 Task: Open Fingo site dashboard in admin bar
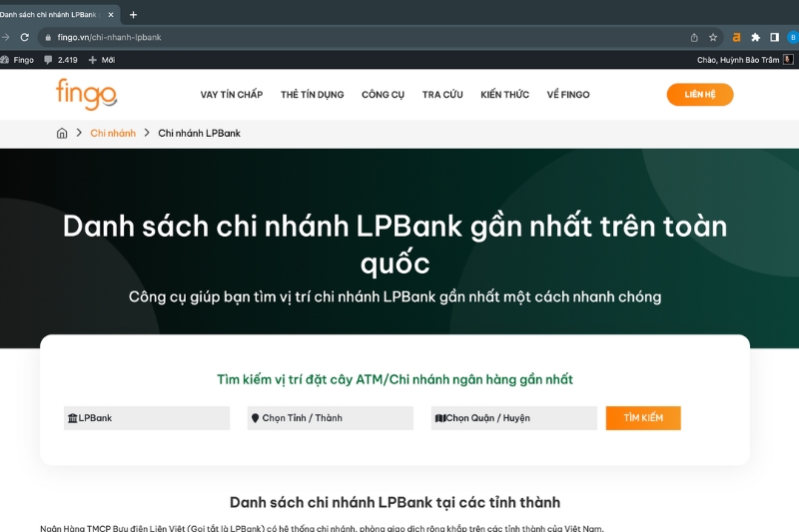pyautogui.click(x=17, y=60)
